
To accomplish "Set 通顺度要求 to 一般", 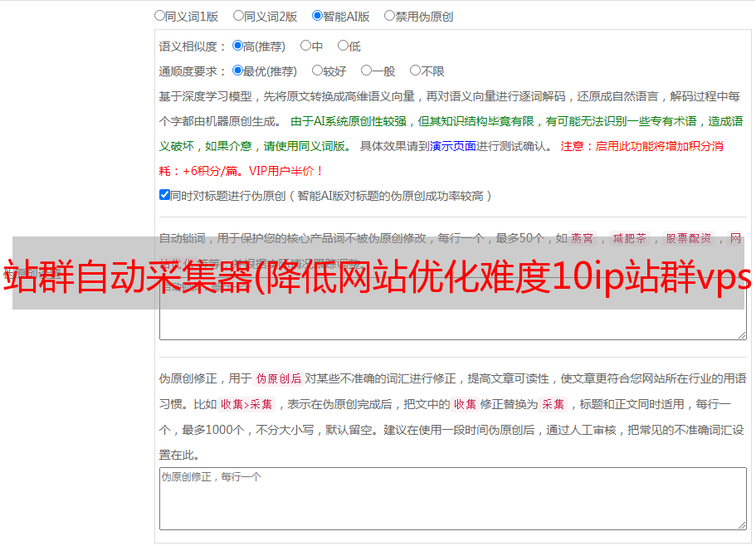I will (x=367, y=71).
